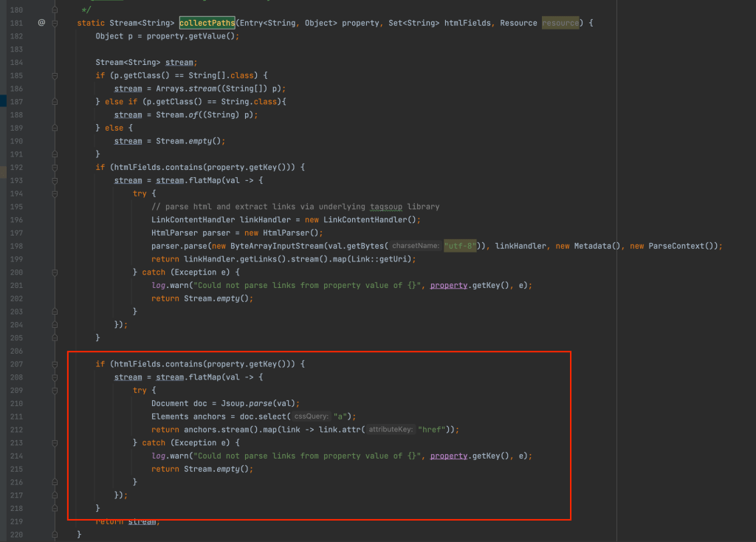
Task: Click the blue change marker beside line 187
Action: (3, 101)
